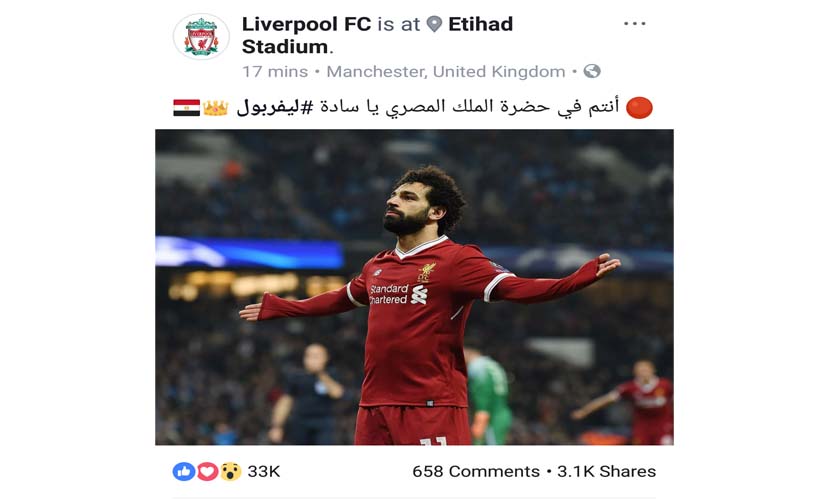The width and height of the screenshot is (825, 500).
Task: Open the Etihad Stadium location link
Action: [x=377, y=35]
